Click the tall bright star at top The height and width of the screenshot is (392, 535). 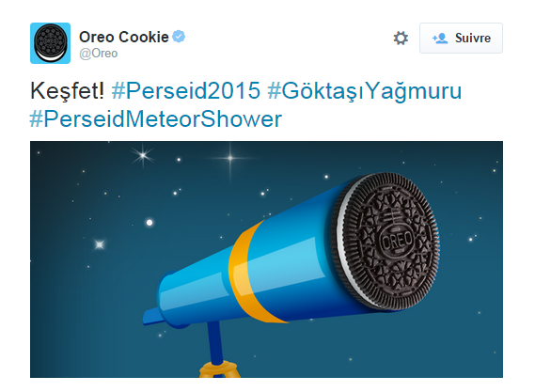[230, 158]
